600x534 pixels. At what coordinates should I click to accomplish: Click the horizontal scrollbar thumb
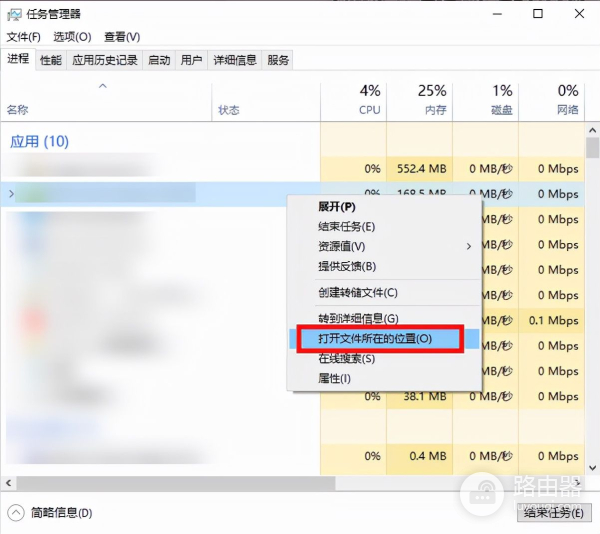[176, 483]
